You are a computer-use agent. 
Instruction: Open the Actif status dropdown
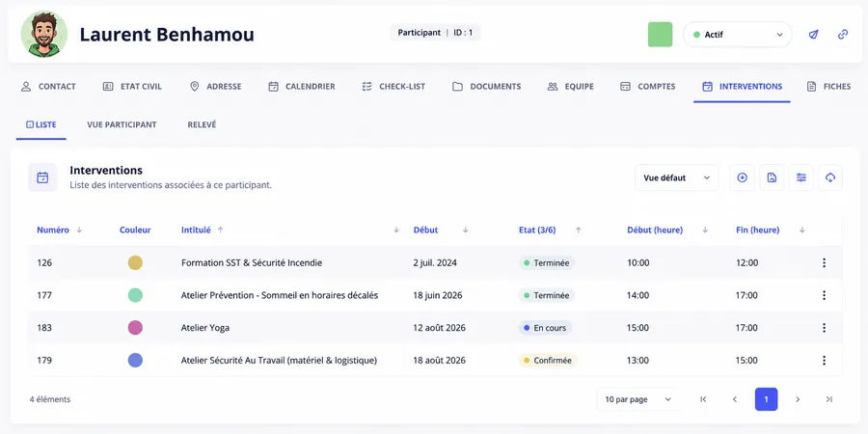click(x=738, y=35)
